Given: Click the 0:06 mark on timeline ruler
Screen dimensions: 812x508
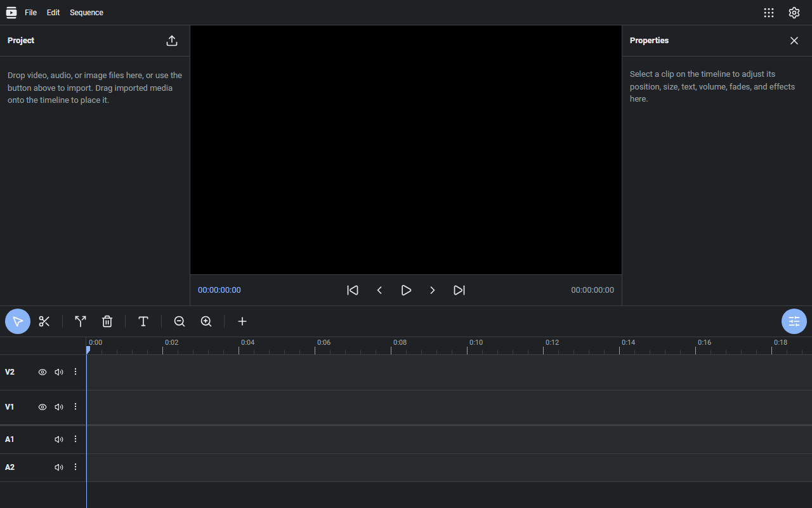Looking at the screenshot, I should click(324, 343).
